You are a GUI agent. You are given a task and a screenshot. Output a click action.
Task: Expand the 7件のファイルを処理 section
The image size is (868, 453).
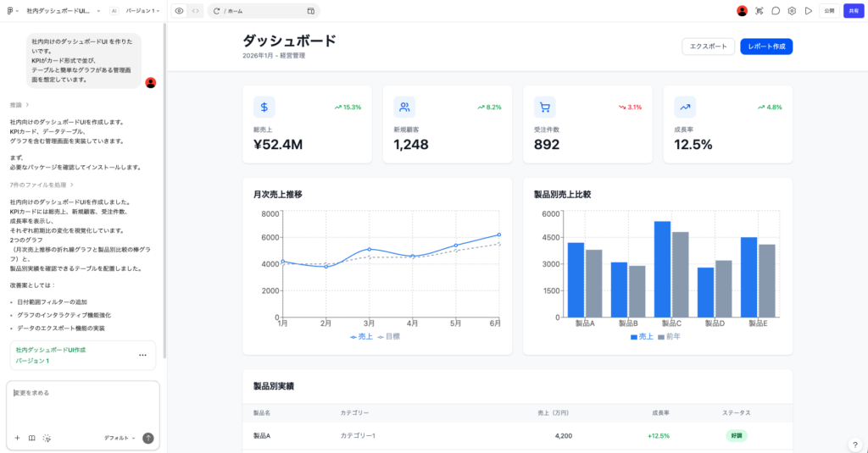(41, 184)
